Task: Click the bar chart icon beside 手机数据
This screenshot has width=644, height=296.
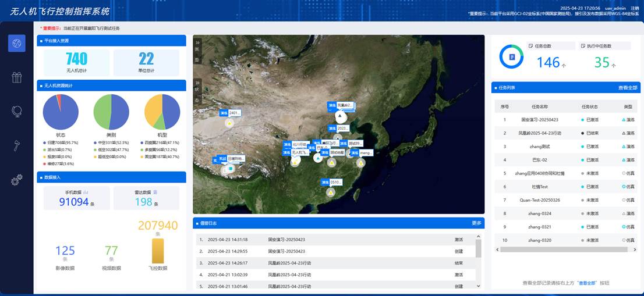Action: click(86, 191)
